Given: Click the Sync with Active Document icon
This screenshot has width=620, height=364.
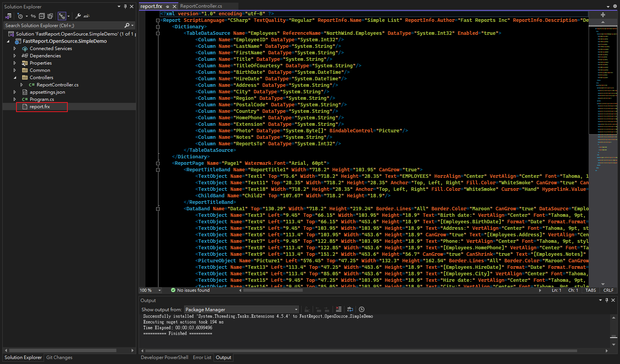Looking at the screenshot, I should [x=33, y=16].
